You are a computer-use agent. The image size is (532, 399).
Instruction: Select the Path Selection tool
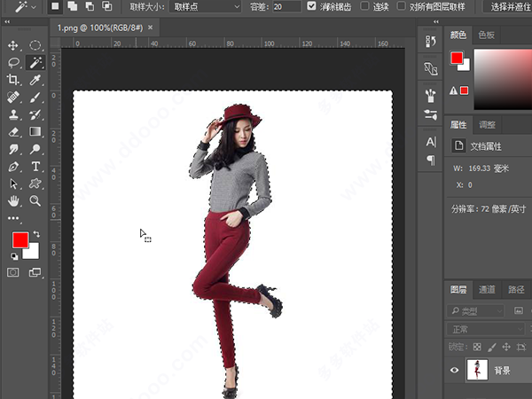[13, 184]
